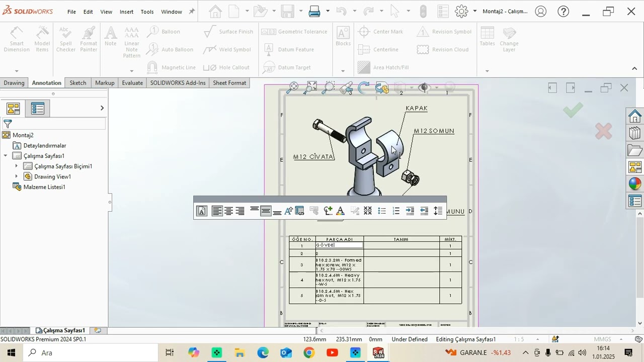Image resolution: width=644 pixels, height=362 pixels.
Task: Click the Line Spacing icon in format toolbar
Action: tap(438, 211)
